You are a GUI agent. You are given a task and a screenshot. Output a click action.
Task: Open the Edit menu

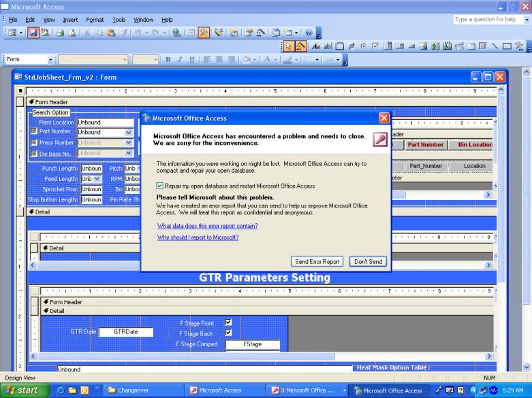[30, 20]
